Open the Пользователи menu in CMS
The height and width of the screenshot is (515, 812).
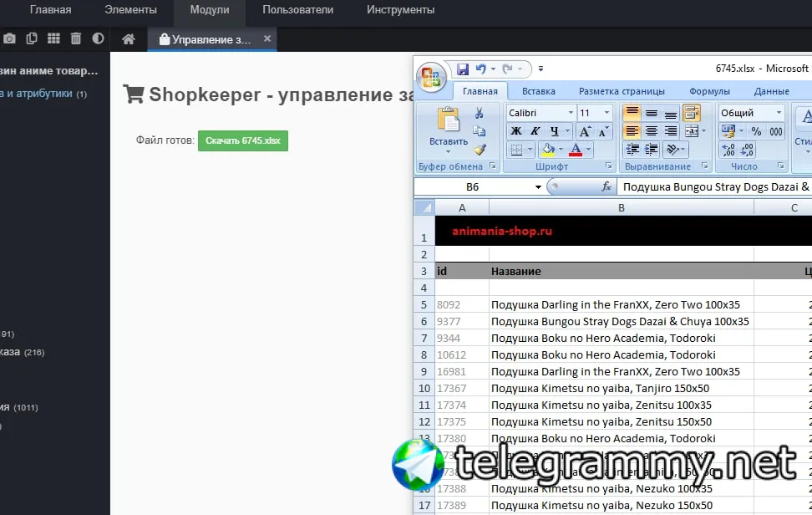pos(297,10)
